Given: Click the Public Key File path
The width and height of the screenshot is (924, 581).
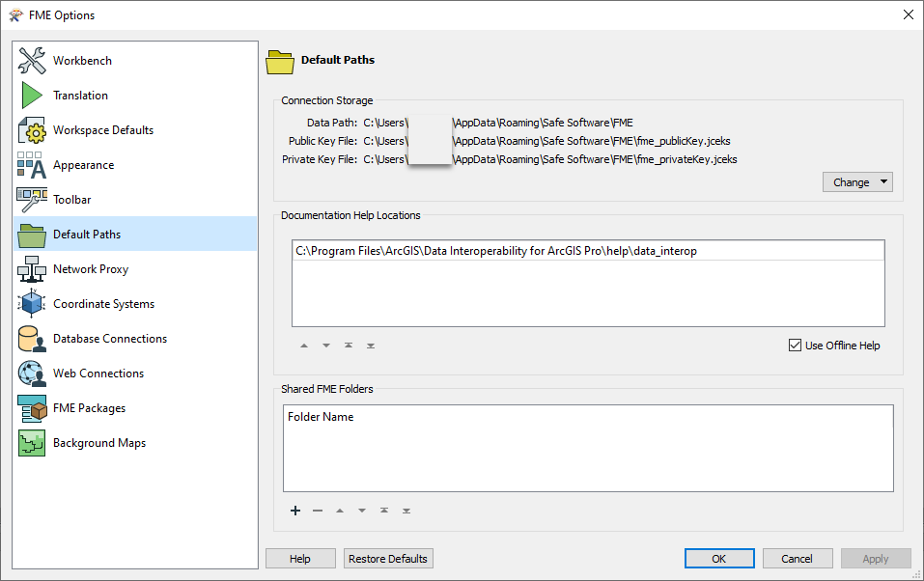Looking at the screenshot, I should click(x=546, y=141).
